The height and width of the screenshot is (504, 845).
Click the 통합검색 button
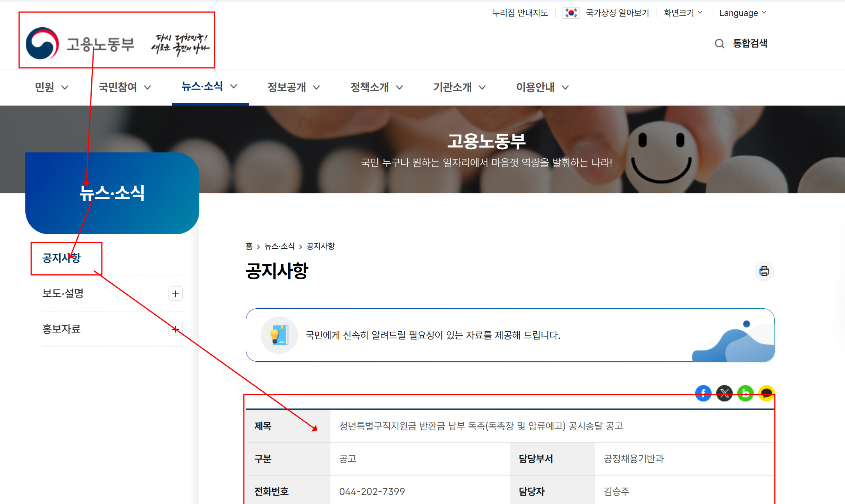click(x=750, y=43)
